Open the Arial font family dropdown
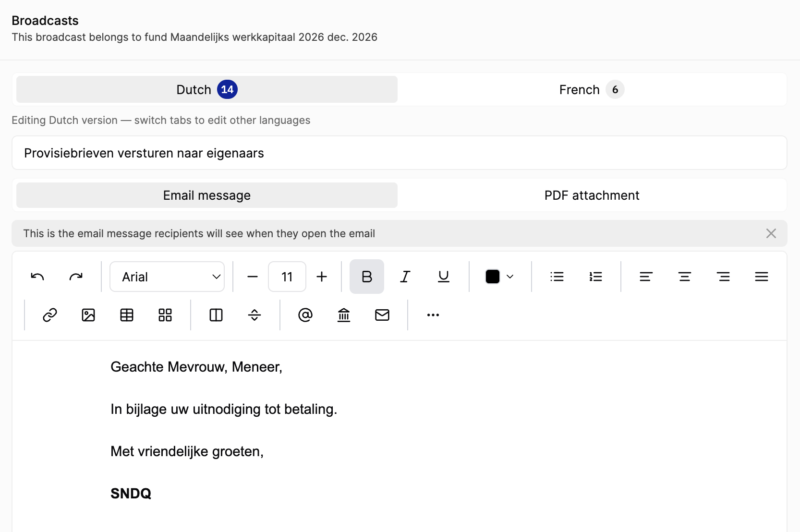 tap(167, 277)
